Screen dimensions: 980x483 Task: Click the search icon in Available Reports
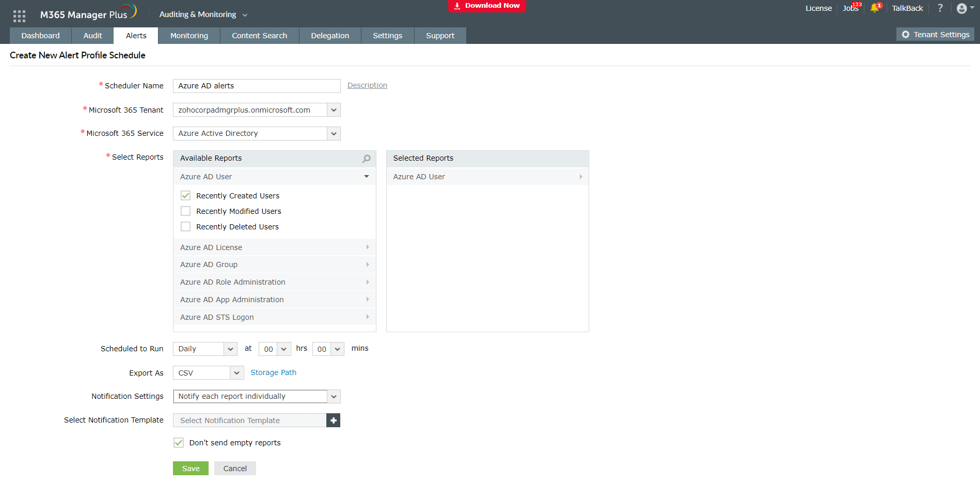[x=367, y=159]
